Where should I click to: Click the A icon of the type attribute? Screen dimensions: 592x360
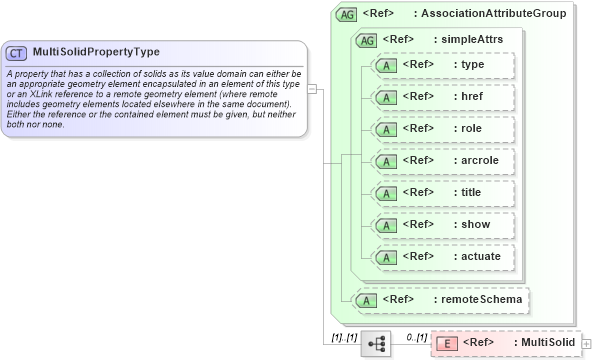[x=386, y=66]
